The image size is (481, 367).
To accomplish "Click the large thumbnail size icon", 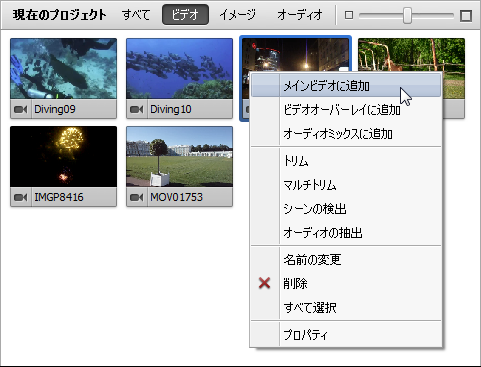I will click(x=466, y=15).
